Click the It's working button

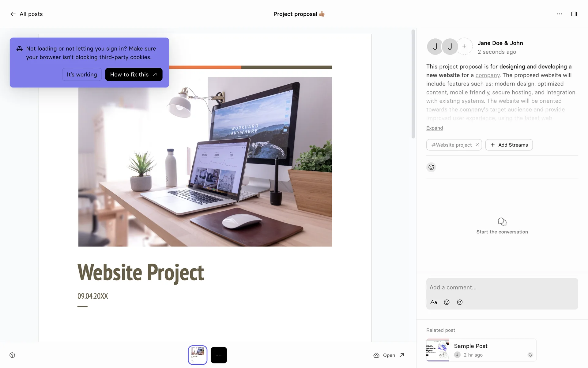[x=82, y=75]
